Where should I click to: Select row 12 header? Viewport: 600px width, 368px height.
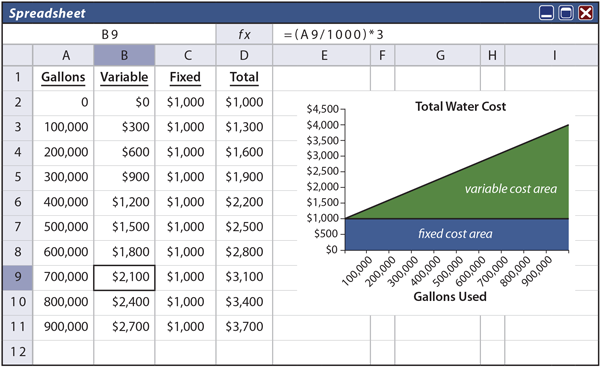click(x=18, y=352)
